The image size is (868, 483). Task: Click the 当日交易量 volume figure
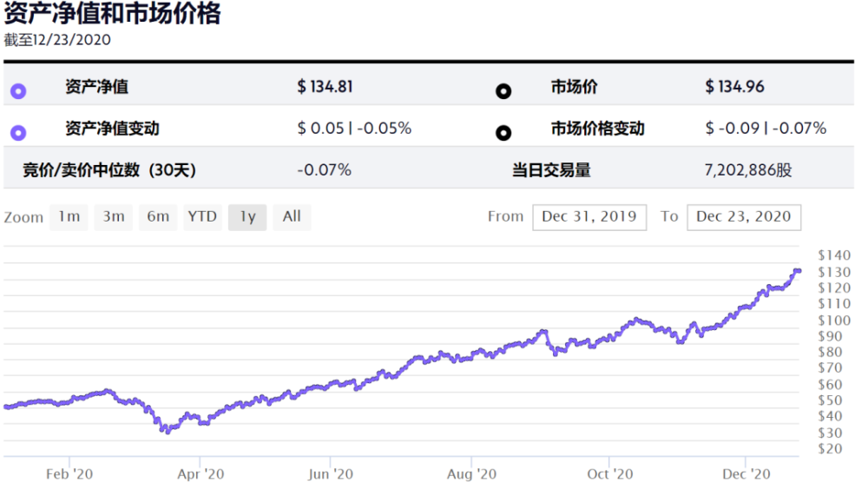pyautogui.click(x=748, y=170)
